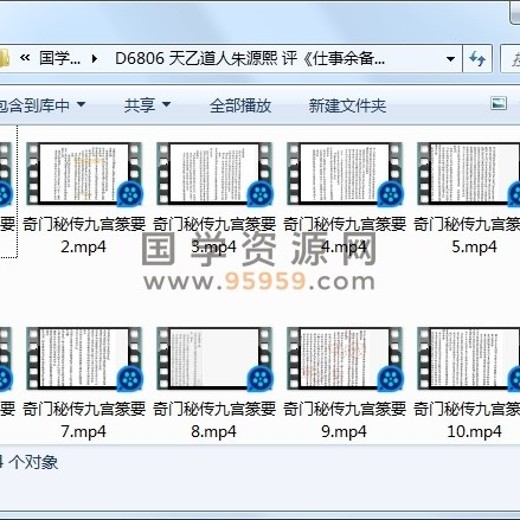This screenshot has height=520, width=520.
Task: Click file name label 9.mp4
Action: 344,432
